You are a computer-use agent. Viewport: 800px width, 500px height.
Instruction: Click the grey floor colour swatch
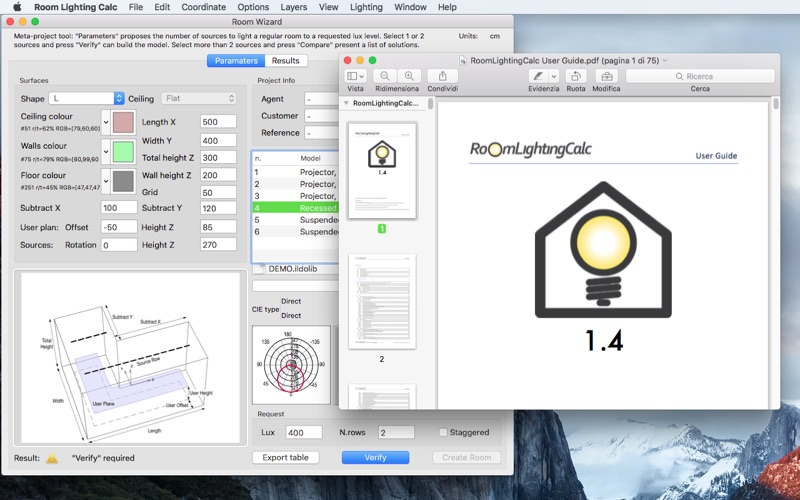pyautogui.click(x=123, y=181)
